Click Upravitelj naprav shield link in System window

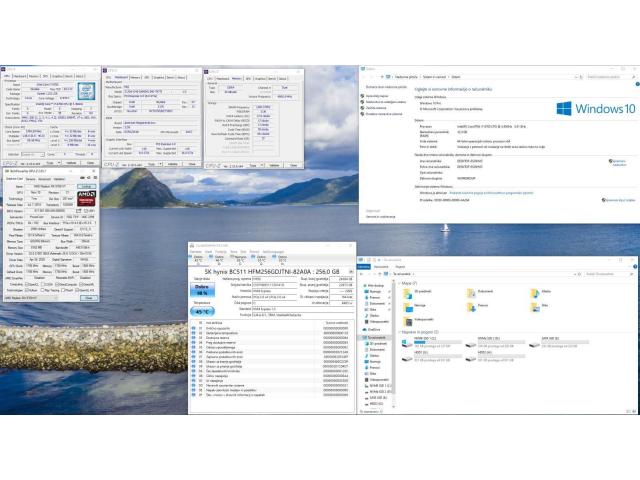(374, 96)
